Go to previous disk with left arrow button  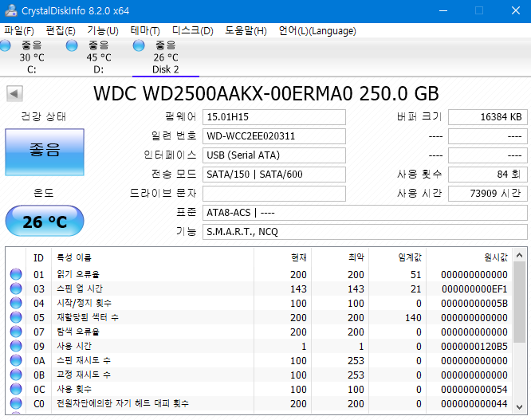pos(14,94)
